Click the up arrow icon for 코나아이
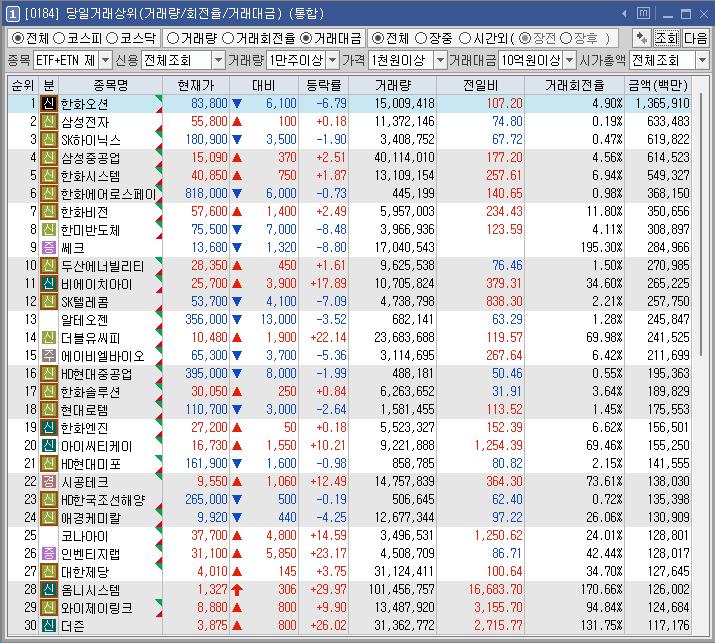This screenshot has width=715, height=643. click(237, 535)
